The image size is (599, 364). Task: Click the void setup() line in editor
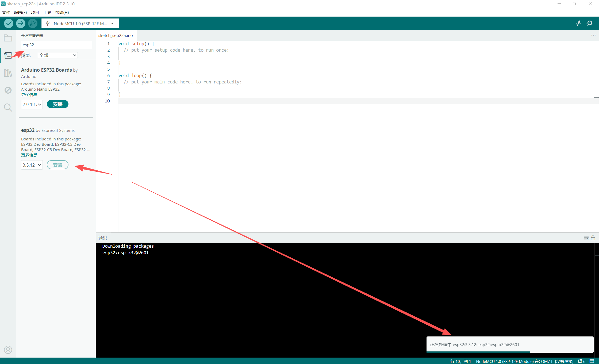pos(136,44)
